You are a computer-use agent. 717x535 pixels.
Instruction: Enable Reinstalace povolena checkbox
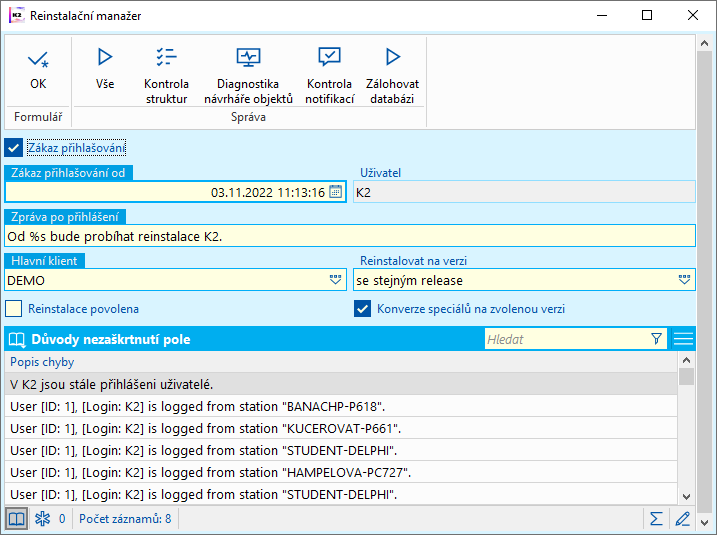14,308
